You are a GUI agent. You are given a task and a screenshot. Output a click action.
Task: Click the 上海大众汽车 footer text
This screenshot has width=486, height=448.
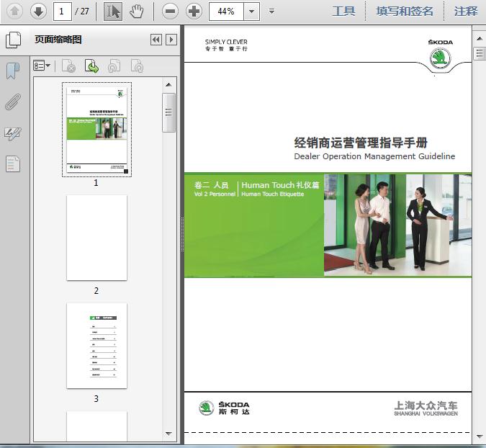click(x=426, y=406)
